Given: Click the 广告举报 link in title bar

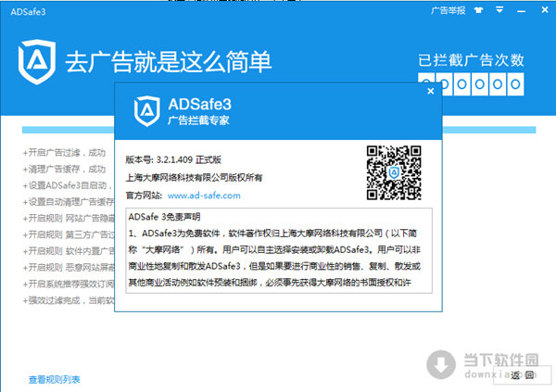Looking at the screenshot, I should pyautogui.click(x=448, y=10).
